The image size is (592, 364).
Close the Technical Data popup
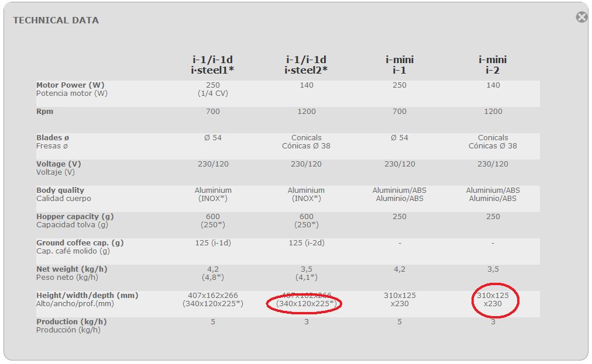pyautogui.click(x=581, y=18)
